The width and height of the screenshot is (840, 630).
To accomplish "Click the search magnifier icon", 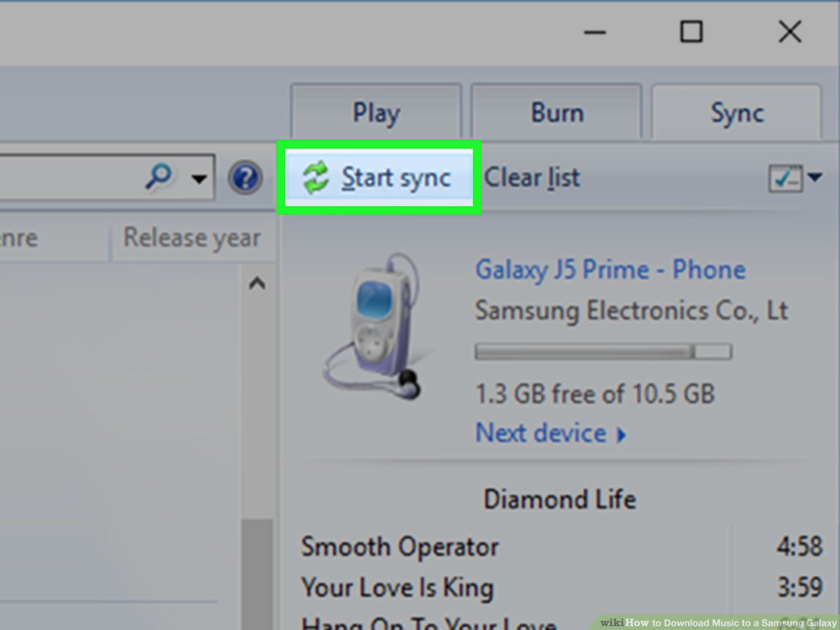I will pyautogui.click(x=158, y=177).
